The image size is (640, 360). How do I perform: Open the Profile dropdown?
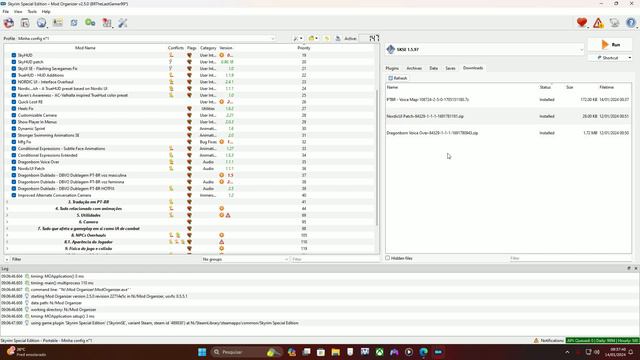[x=146, y=38]
